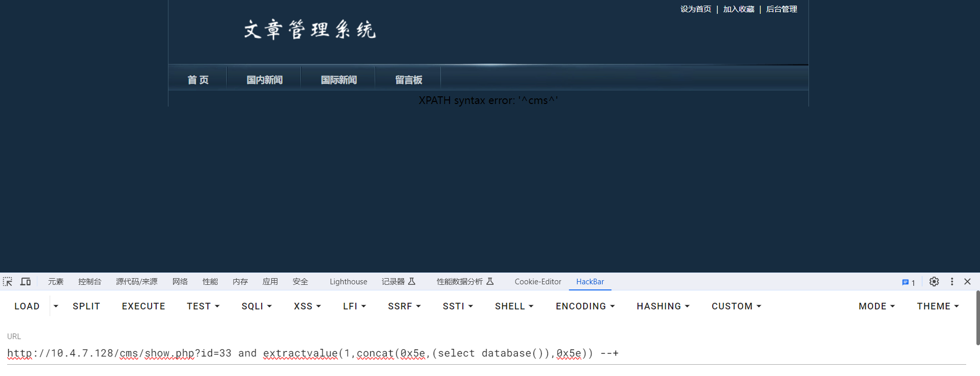Switch to the Cookie-Editor tab
The width and height of the screenshot is (980, 376).
pyautogui.click(x=538, y=282)
